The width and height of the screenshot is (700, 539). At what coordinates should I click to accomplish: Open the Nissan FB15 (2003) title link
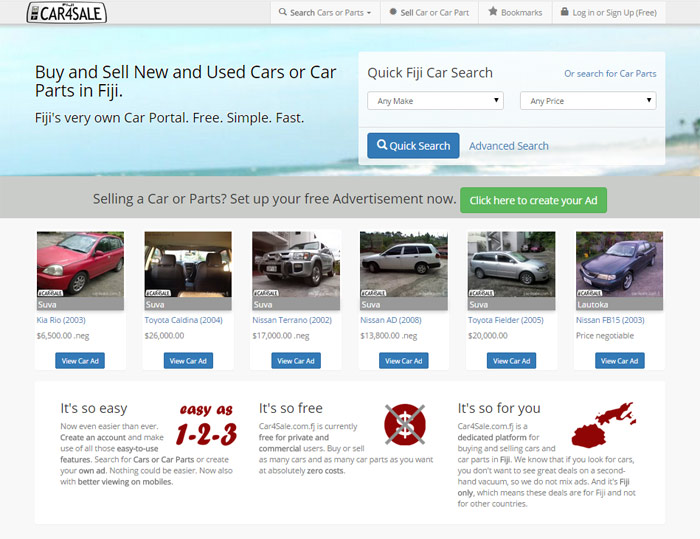coord(610,320)
